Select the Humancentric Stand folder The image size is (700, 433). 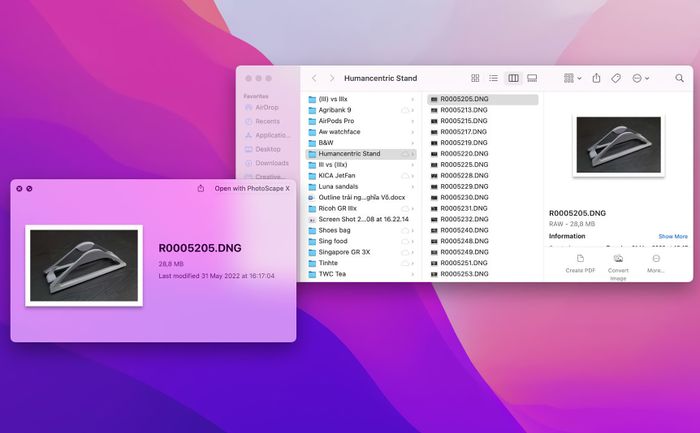(361, 154)
